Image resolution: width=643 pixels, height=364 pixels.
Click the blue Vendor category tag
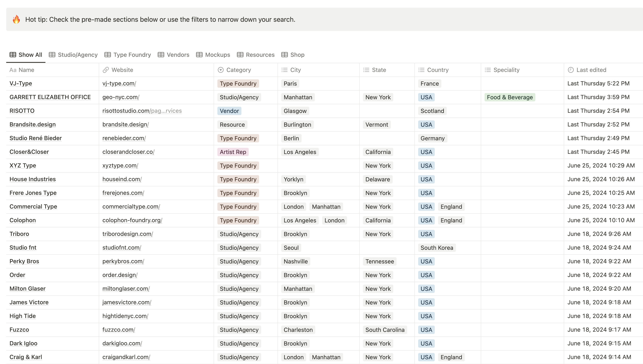(x=229, y=111)
